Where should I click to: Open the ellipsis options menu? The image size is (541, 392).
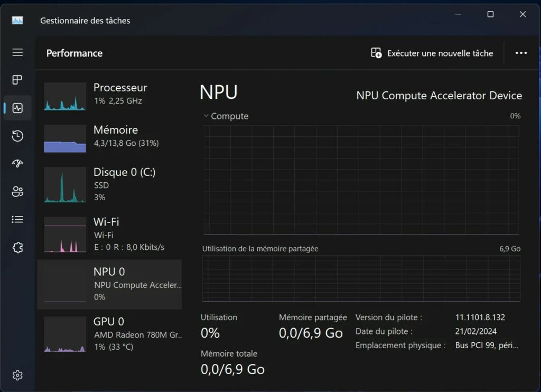click(521, 53)
